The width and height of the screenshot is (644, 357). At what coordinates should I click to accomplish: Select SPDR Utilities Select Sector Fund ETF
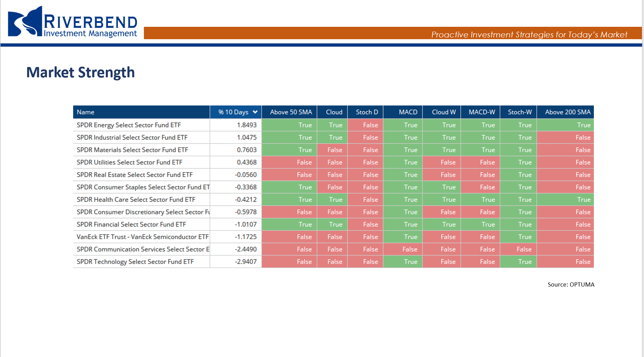[x=129, y=162]
